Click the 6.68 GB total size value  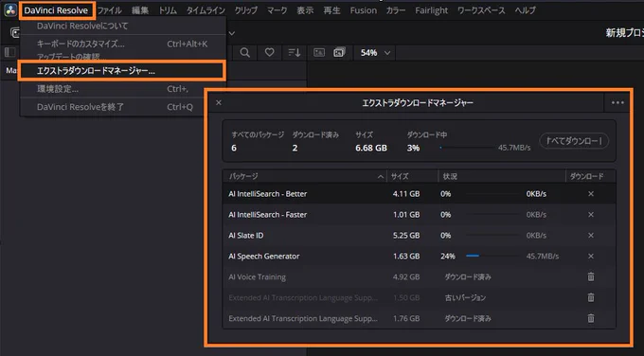(x=371, y=148)
